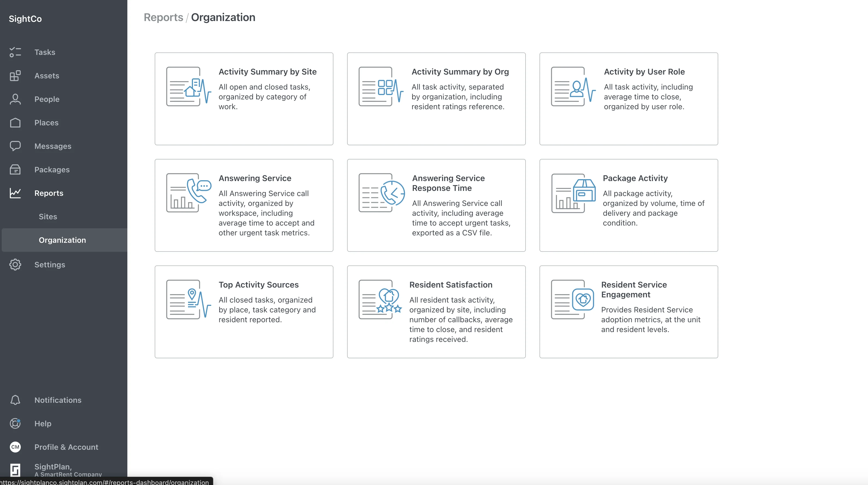The image size is (868, 485).
Task: Click the Help lifebuoy icon
Action: pyautogui.click(x=15, y=423)
